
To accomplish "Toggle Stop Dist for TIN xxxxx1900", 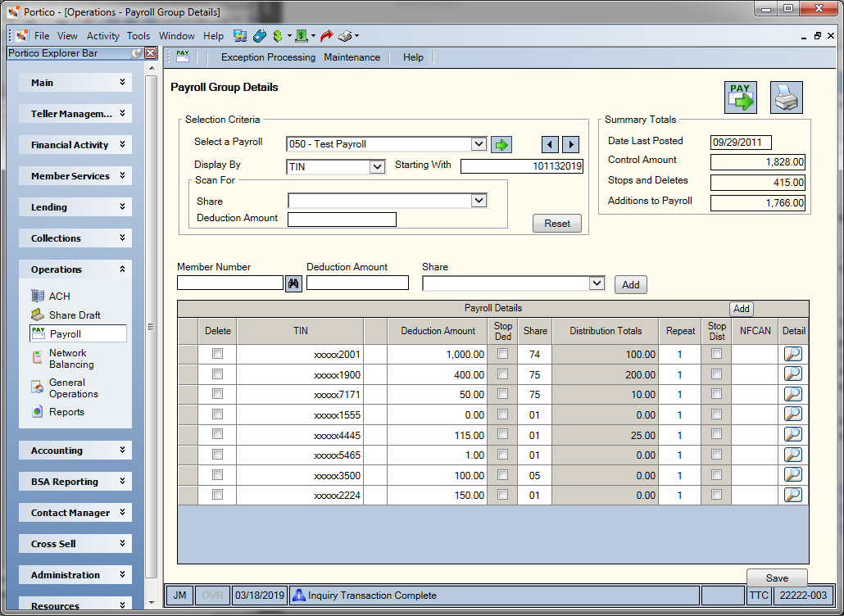I will [x=716, y=374].
